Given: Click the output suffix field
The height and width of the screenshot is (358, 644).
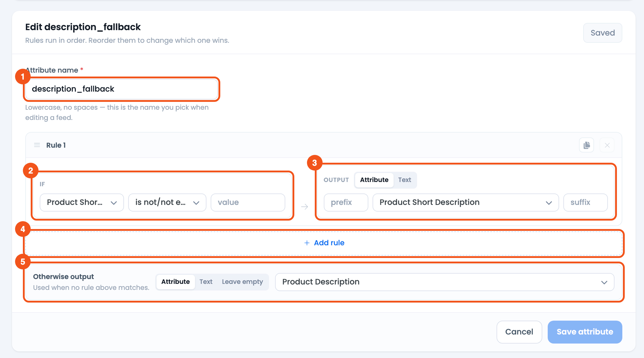Looking at the screenshot, I should [585, 203].
